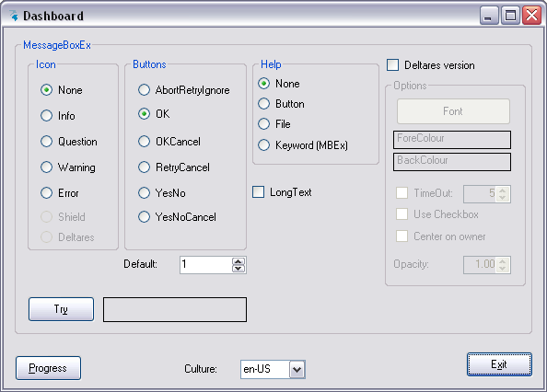
Task: Open the Culture dropdown list
Action: tap(297, 369)
